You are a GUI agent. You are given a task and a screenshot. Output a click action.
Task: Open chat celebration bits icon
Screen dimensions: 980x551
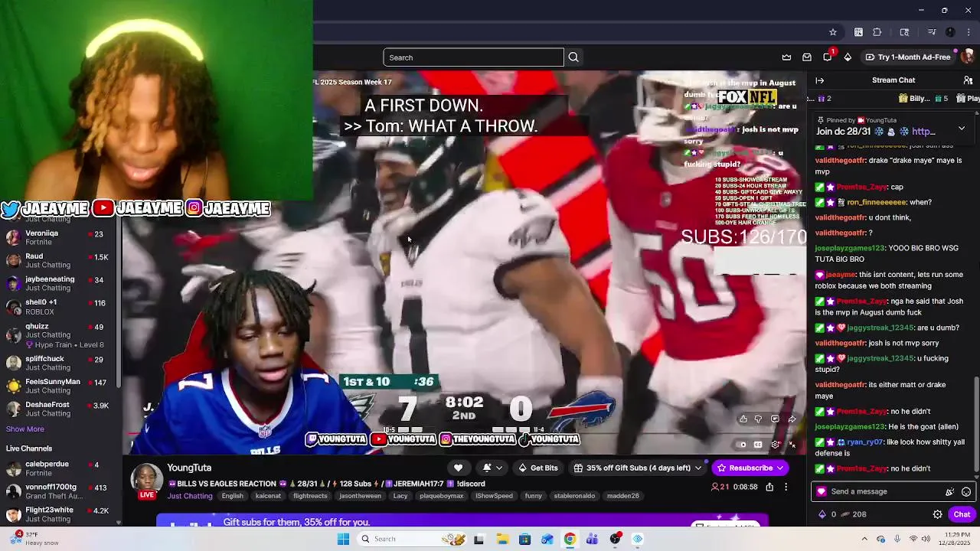[950, 492]
